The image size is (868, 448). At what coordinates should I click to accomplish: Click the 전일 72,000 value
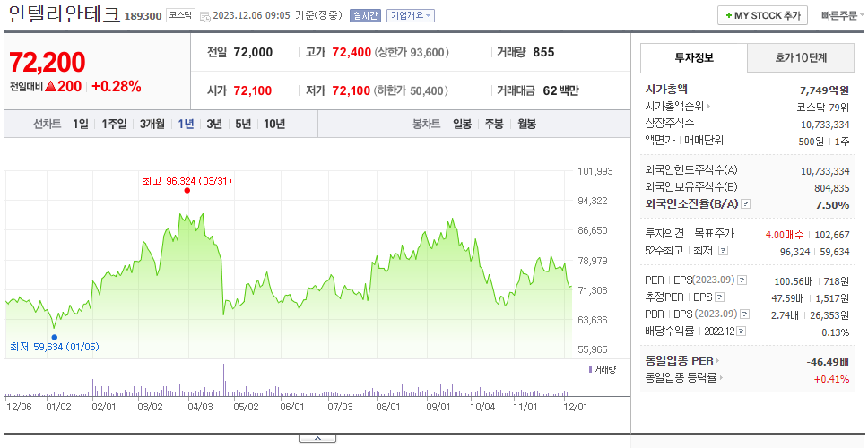[x=253, y=53]
